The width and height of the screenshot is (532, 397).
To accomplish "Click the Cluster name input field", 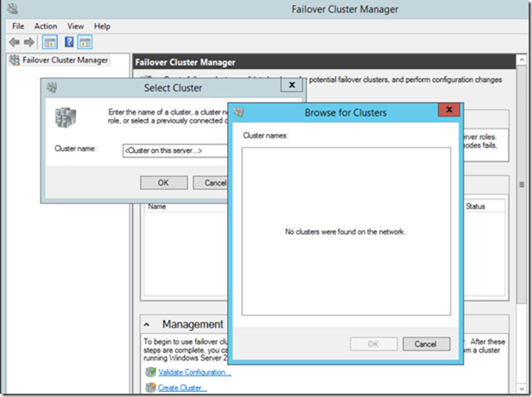I will [x=173, y=150].
